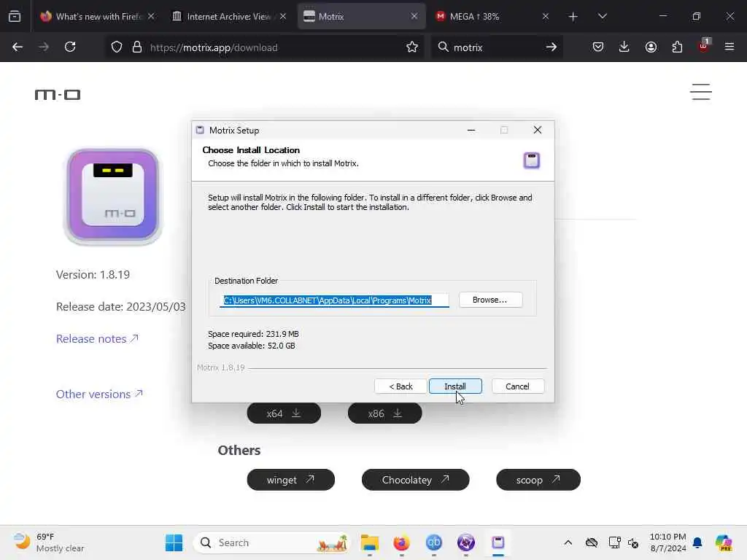Open qBittorrent from taskbar
This screenshot has height=560, width=747.
pyautogui.click(x=433, y=542)
